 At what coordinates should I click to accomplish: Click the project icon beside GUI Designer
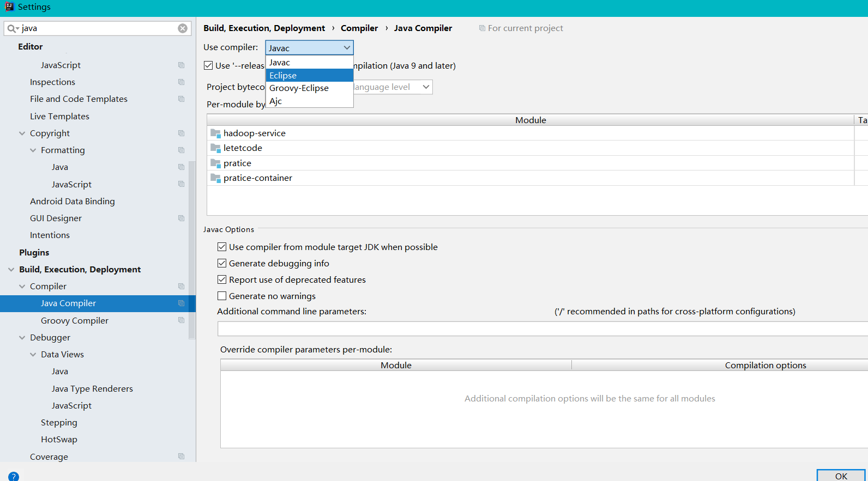point(181,218)
